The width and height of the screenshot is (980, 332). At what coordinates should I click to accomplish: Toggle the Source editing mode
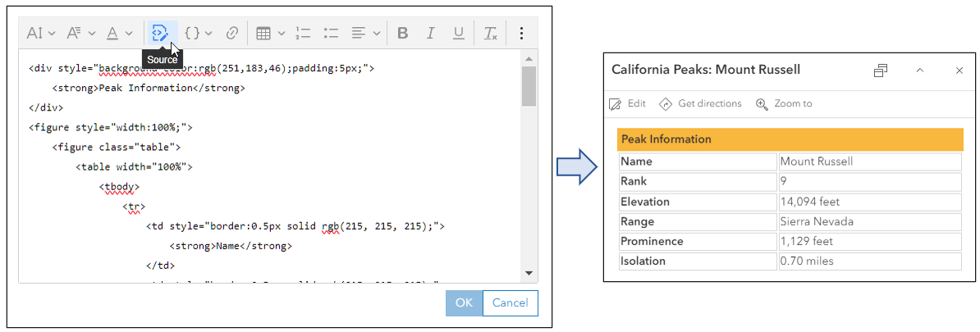click(x=160, y=34)
